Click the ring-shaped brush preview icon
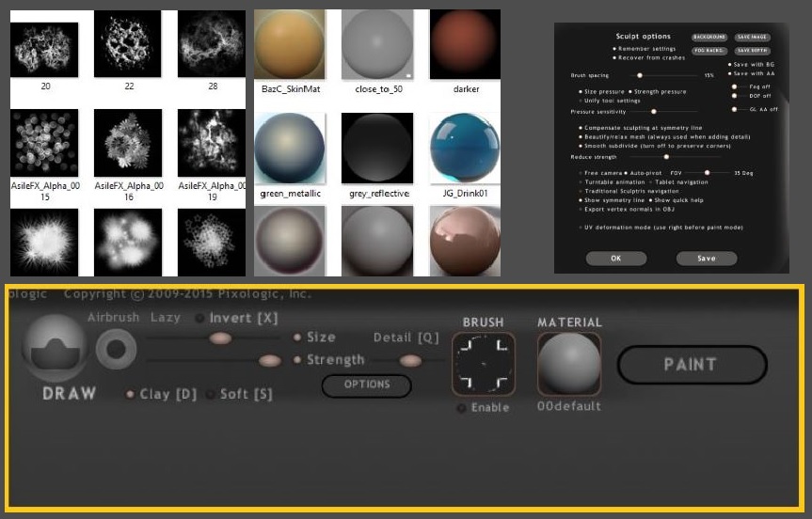Image resolution: width=812 pixels, height=519 pixels. (116, 349)
